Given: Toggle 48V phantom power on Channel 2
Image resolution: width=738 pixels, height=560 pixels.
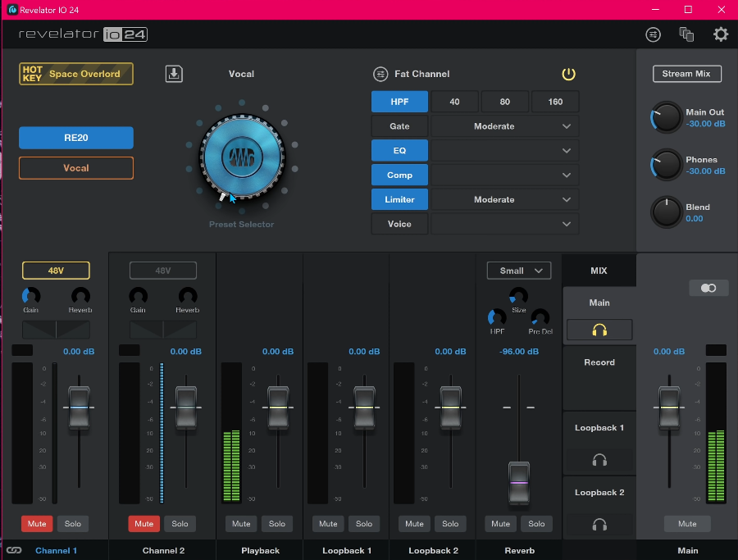Looking at the screenshot, I should pos(163,271).
